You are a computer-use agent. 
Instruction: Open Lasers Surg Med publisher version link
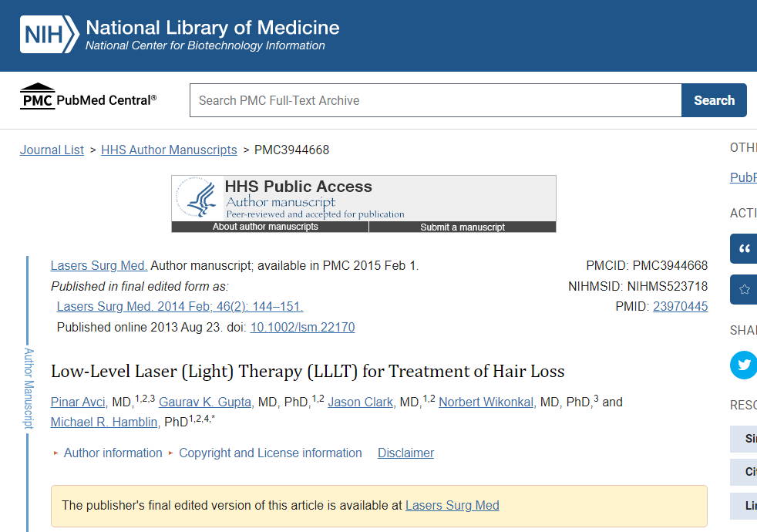coord(453,506)
